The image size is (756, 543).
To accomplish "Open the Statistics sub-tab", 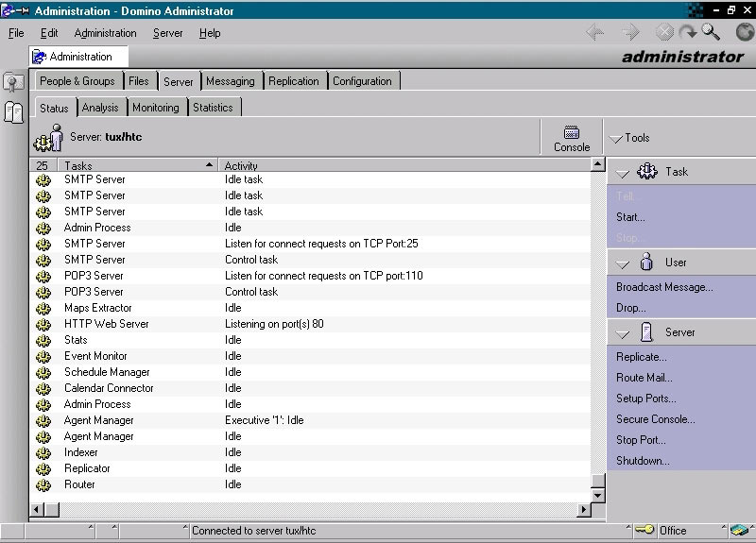I will pyautogui.click(x=213, y=108).
